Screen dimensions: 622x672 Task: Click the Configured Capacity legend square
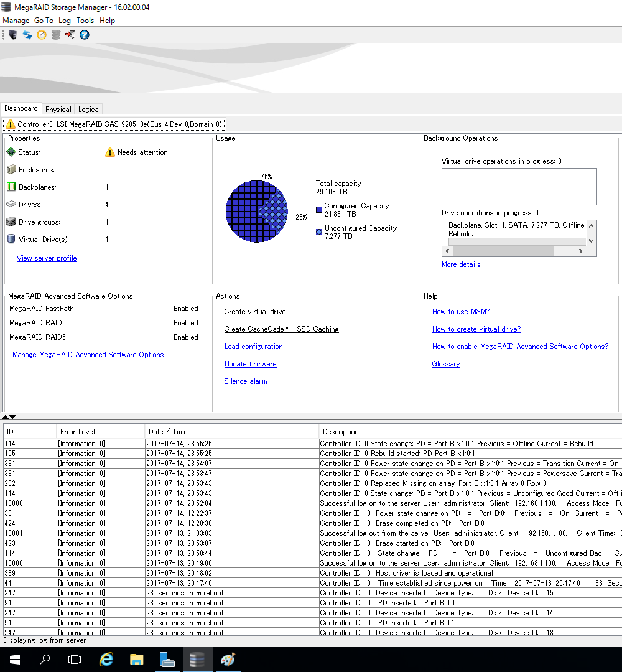point(318,210)
